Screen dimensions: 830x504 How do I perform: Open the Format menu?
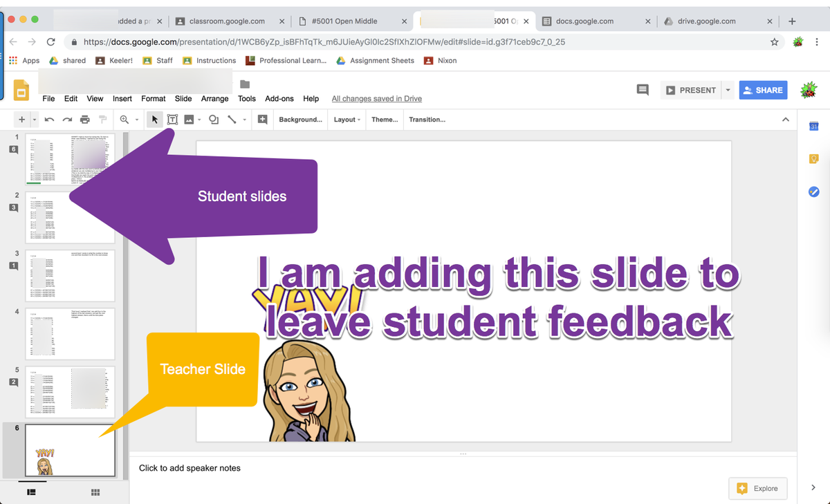coord(154,99)
